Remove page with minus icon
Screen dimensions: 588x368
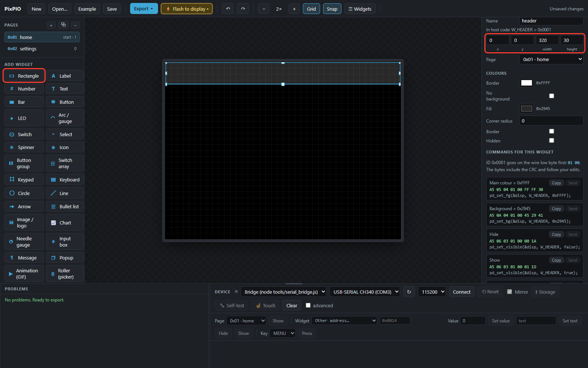tap(75, 25)
